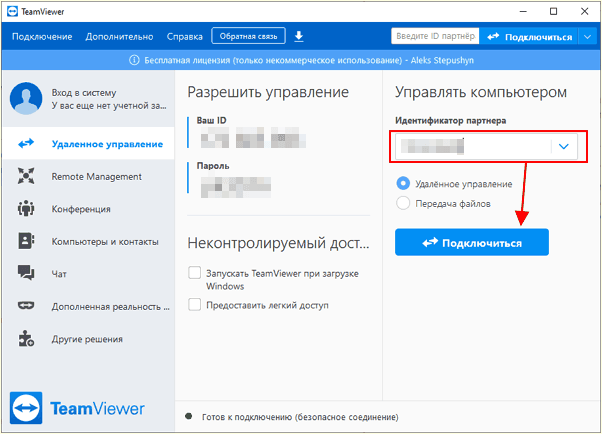Screen dimensions: 602x434
Task: Open the Справка menu
Action: coord(185,37)
